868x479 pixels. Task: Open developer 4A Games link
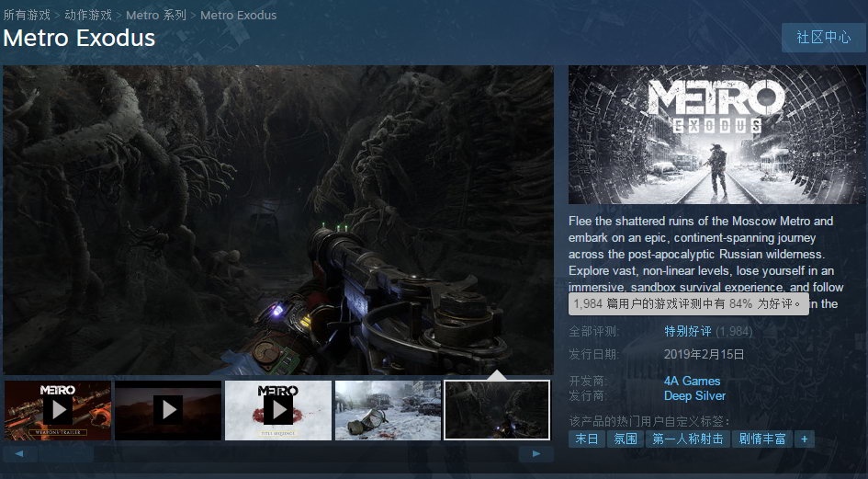(692, 381)
